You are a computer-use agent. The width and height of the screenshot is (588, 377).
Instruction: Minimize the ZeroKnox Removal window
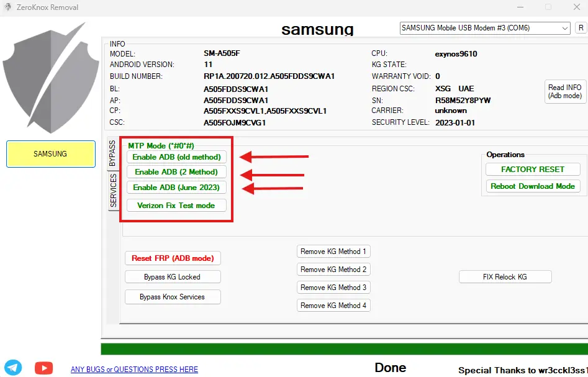[520, 7]
